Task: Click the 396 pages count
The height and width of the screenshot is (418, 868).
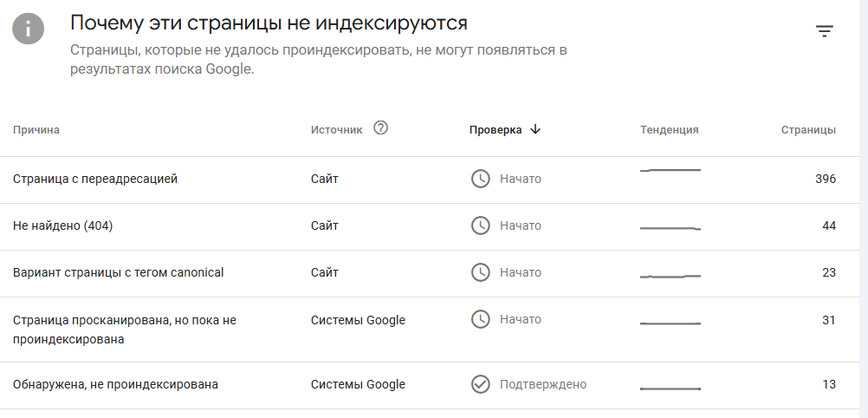Action: click(825, 179)
